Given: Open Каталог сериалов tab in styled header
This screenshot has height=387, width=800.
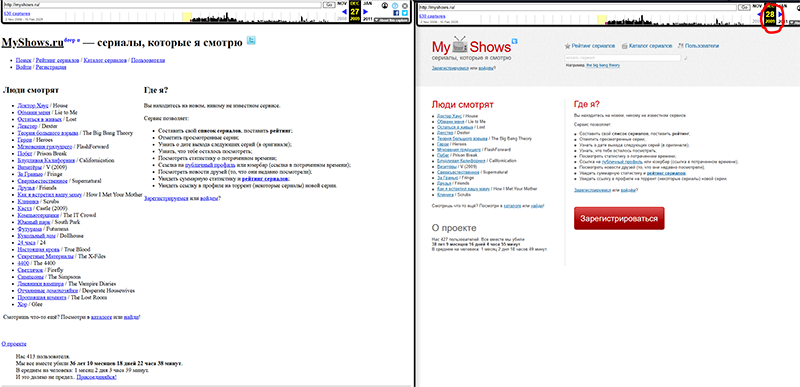Looking at the screenshot, I should [x=651, y=46].
